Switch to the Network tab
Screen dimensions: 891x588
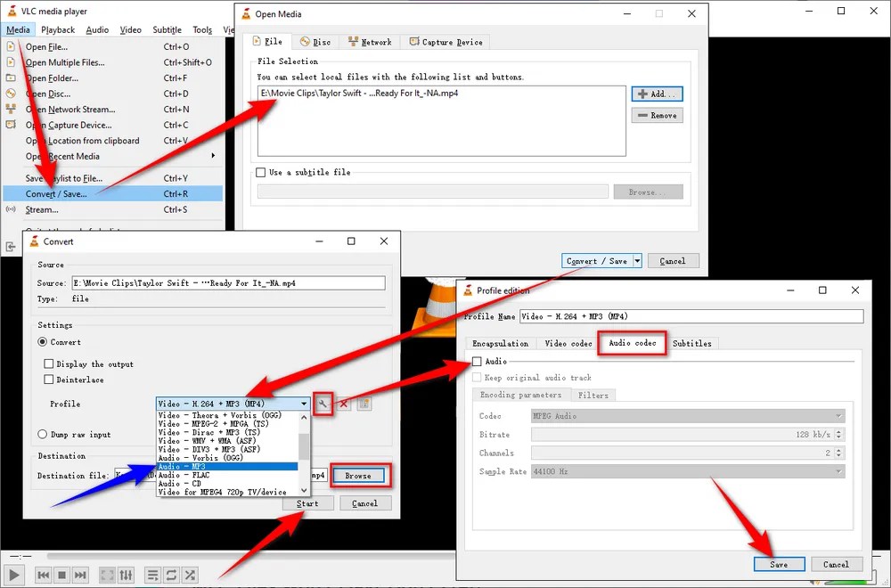coord(370,42)
